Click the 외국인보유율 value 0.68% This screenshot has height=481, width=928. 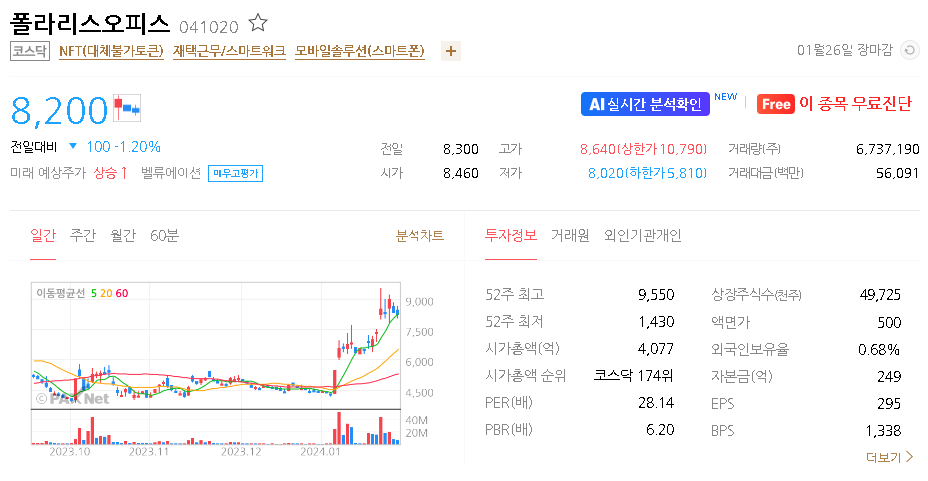(879, 350)
